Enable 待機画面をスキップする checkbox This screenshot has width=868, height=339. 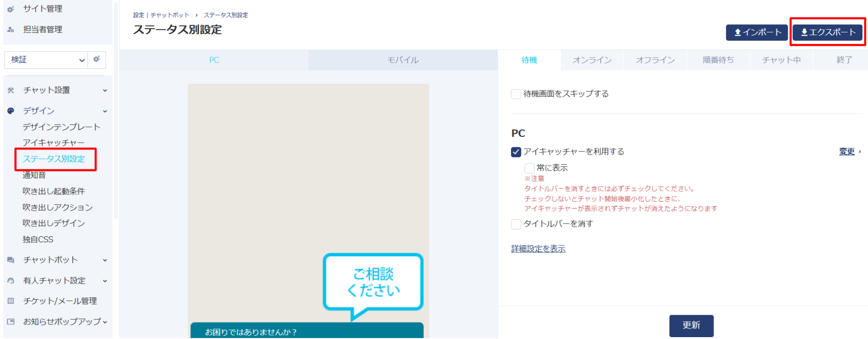pyautogui.click(x=516, y=94)
